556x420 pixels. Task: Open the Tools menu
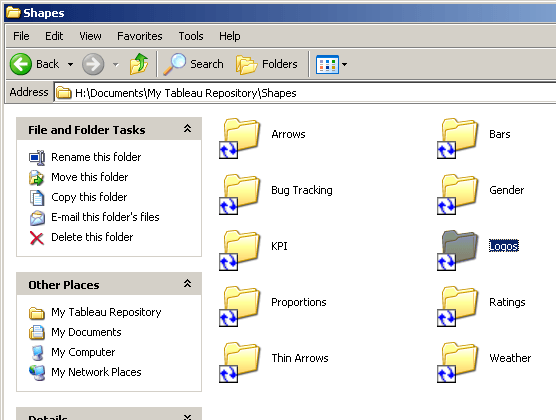tap(191, 36)
